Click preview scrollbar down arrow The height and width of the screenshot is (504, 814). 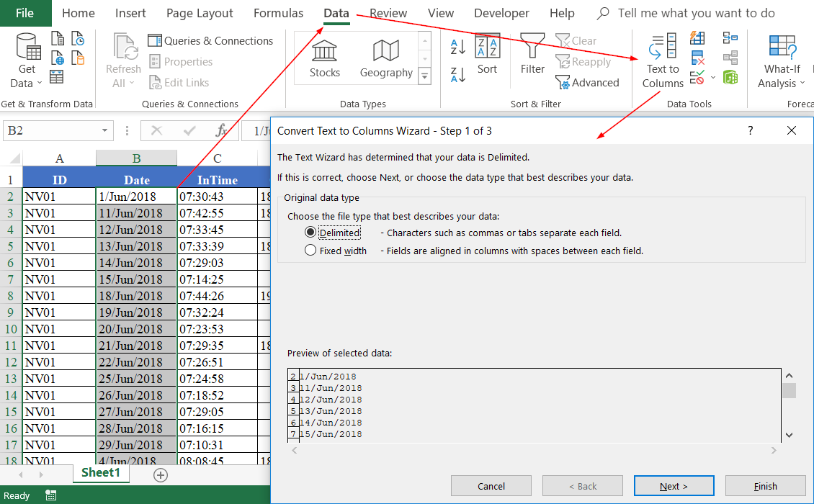click(x=789, y=435)
